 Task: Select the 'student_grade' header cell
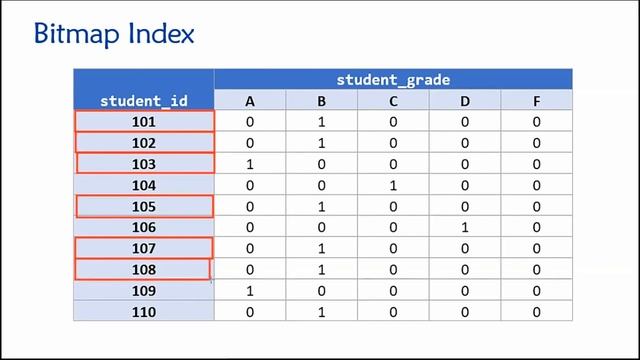393,79
